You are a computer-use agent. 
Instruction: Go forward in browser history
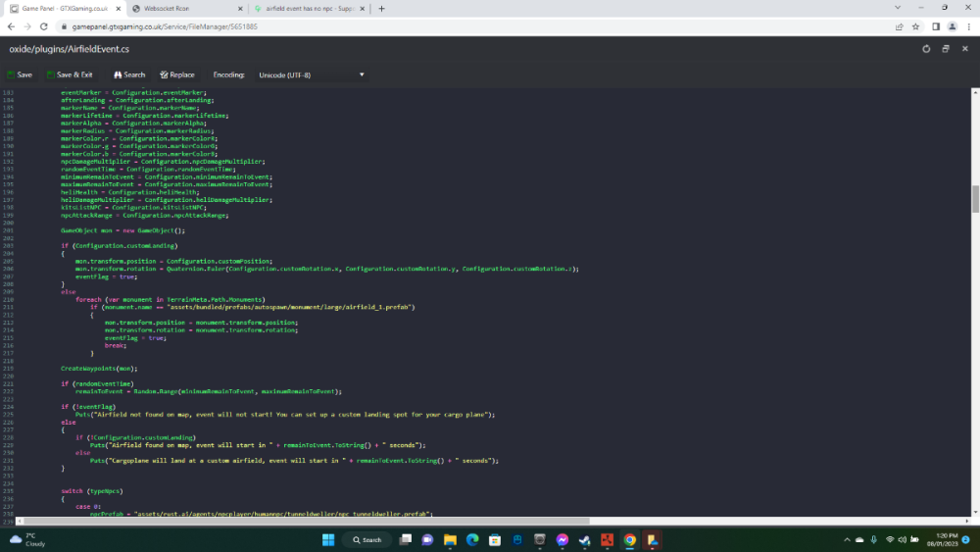[x=27, y=26]
